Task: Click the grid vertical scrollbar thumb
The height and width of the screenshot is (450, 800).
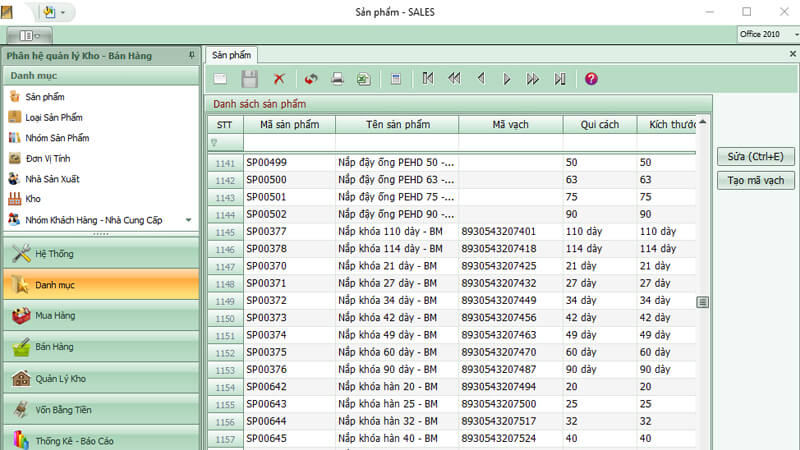Action: 703,303
